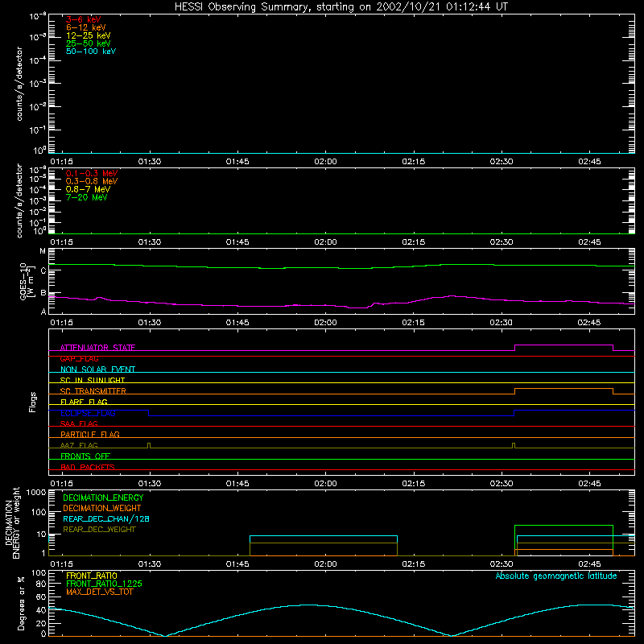The width and height of the screenshot is (644, 644).
Task: Click the REAR_DEC_WEIGHT legend label
Action: (x=99, y=530)
